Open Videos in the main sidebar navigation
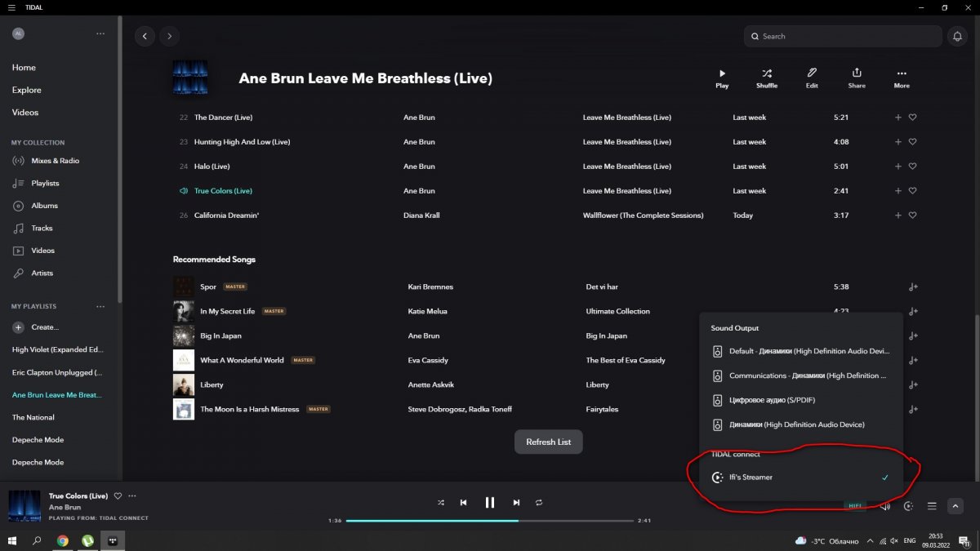 tap(25, 113)
